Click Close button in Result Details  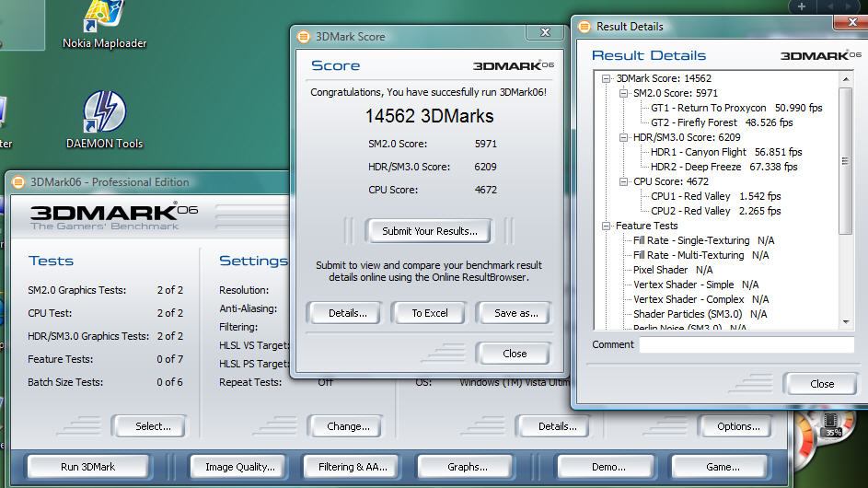pyautogui.click(x=821, y=384)
